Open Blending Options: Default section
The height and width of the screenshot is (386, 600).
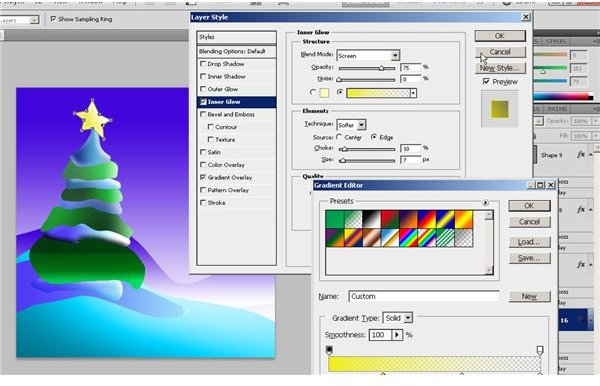click(236, 51)
